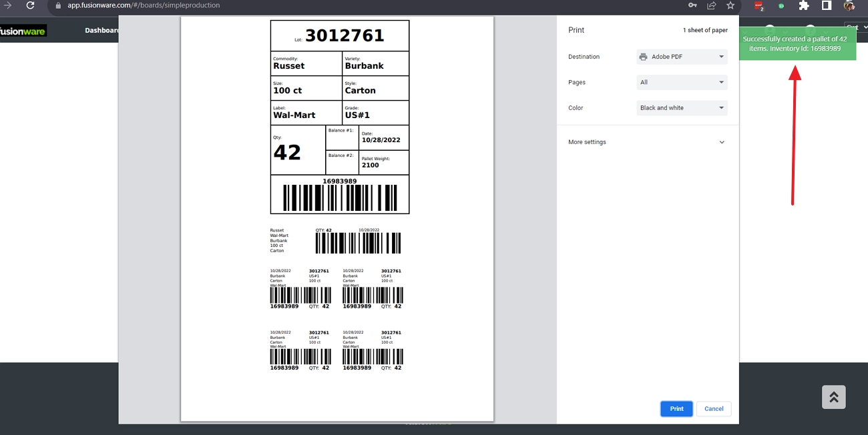Click the Fusionware logo
The image size is (868, 435).
pos(23,31)
